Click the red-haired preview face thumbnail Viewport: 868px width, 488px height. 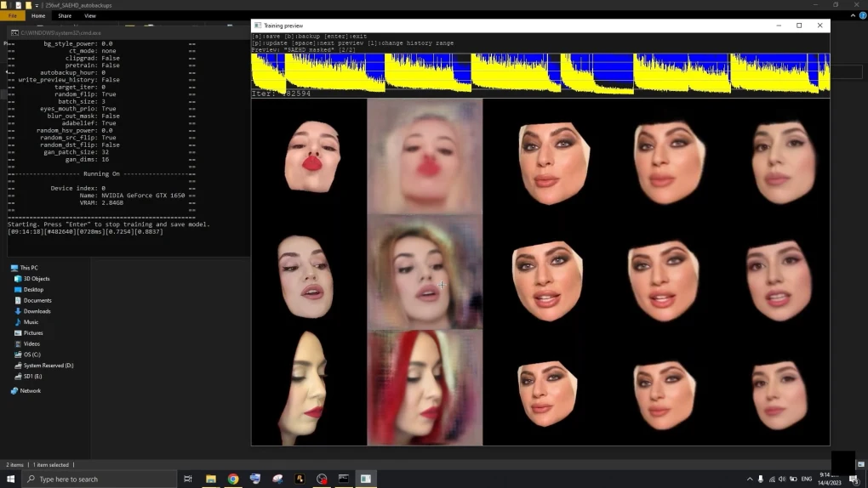pyautogui.click(x=425, y=388)
